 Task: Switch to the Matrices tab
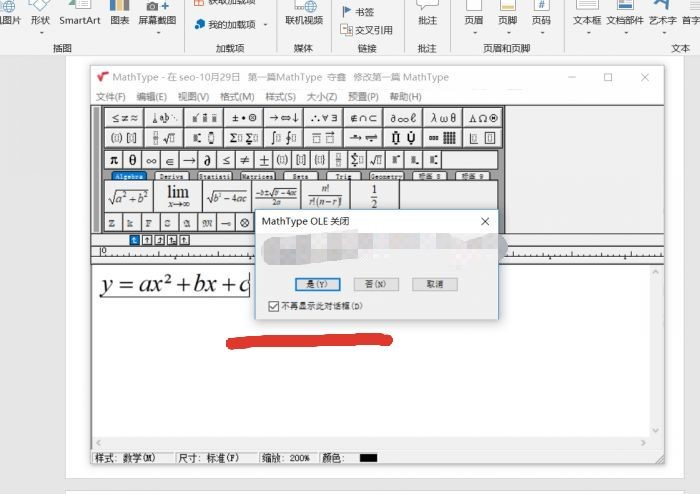257,176
